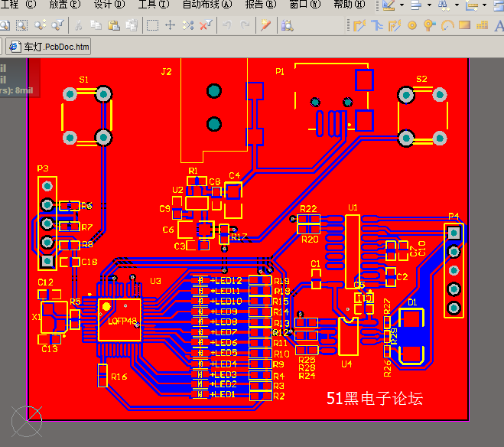Pick the move selection cross-arrow tool
504x447 pixels.
coord(170,25)
